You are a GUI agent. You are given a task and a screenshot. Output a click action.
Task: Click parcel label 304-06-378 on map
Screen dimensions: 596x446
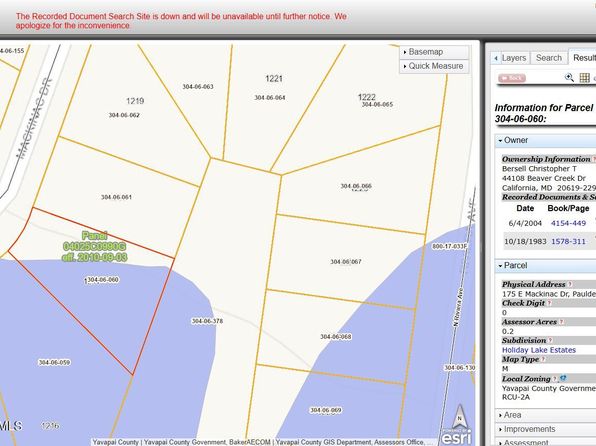click(x=207, y=321)
